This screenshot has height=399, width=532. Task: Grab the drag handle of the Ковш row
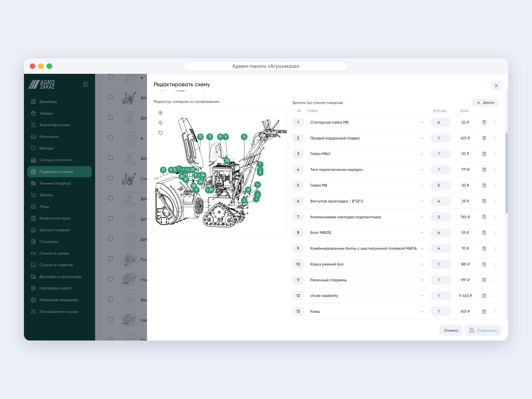click(x=495, y=311)
